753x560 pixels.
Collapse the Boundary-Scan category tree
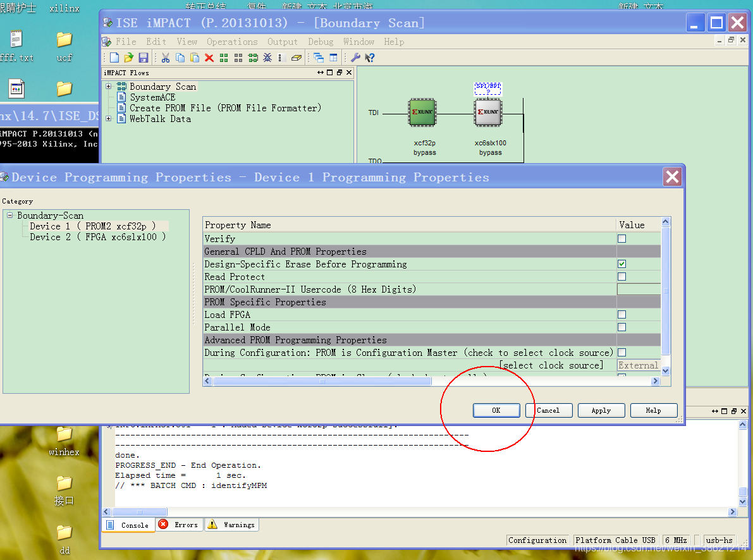tap(9, 215)
